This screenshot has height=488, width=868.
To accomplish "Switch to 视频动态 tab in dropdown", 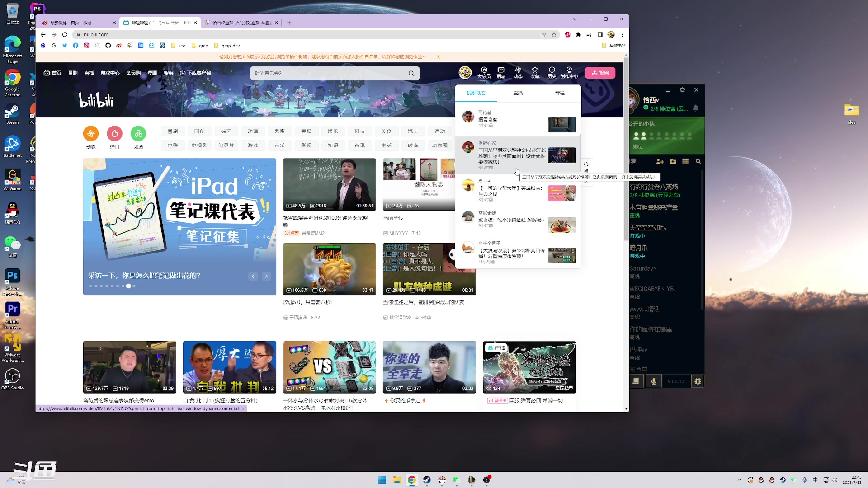I will pyautogui.click(x=476, y=93).
